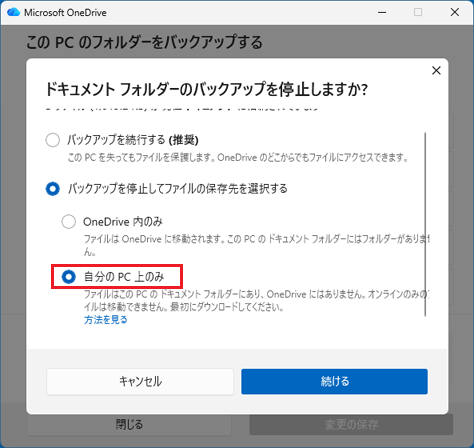Select "バックアップを停止してファイルの保存先を選択する" radio option
The height and width of the screenshot is (448, 474).
point(53,189)
